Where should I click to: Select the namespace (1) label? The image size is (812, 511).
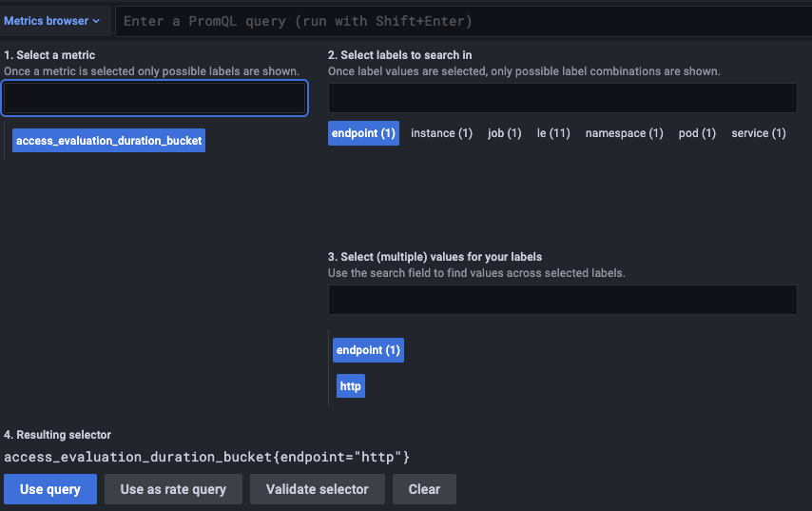coord(624,133)
